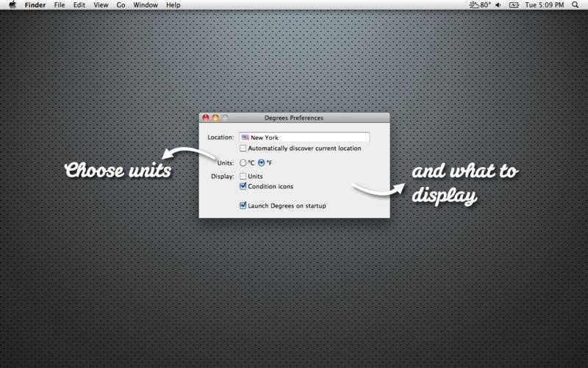The width and height of the screenshot is (588, 368).
Task: Click the Units: label
Action: click(226, 163)
